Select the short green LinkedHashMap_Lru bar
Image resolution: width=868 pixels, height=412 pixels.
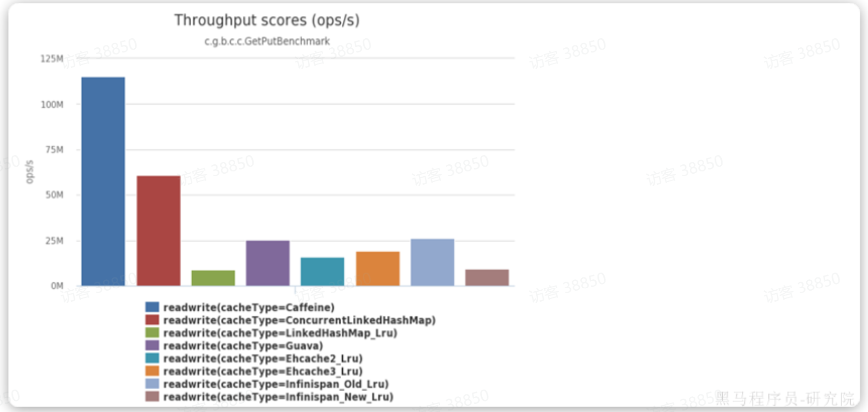(x=213, y=278)
